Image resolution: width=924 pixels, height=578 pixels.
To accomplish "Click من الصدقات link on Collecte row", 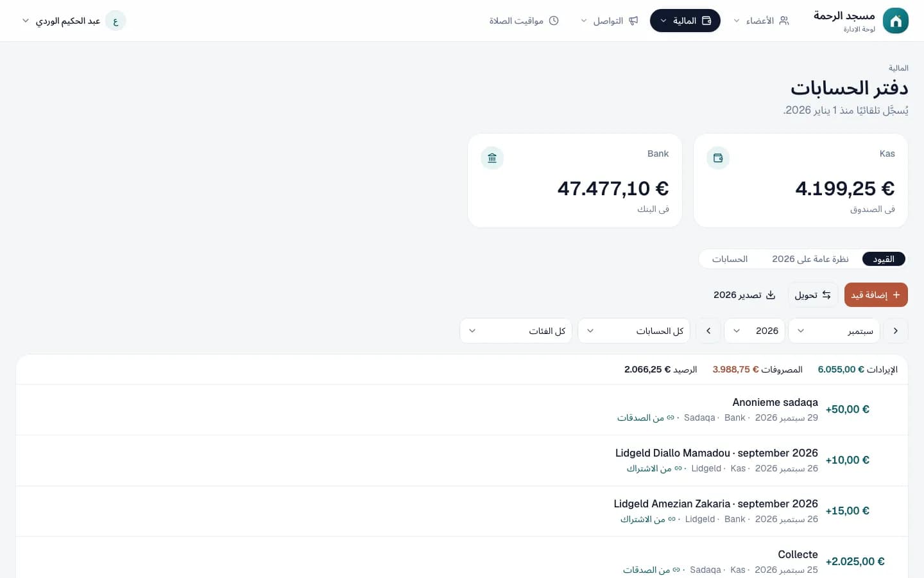I will click(651, 570).
